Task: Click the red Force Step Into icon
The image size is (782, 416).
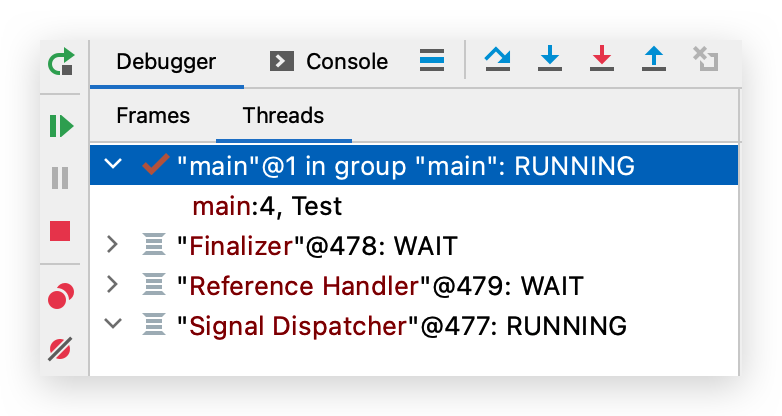Action: pos(601,61)
